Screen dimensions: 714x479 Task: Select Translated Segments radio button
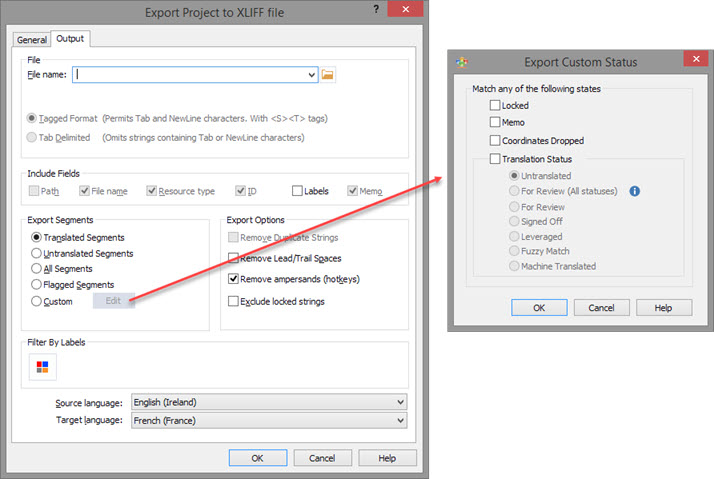click(x=36, y=238)
